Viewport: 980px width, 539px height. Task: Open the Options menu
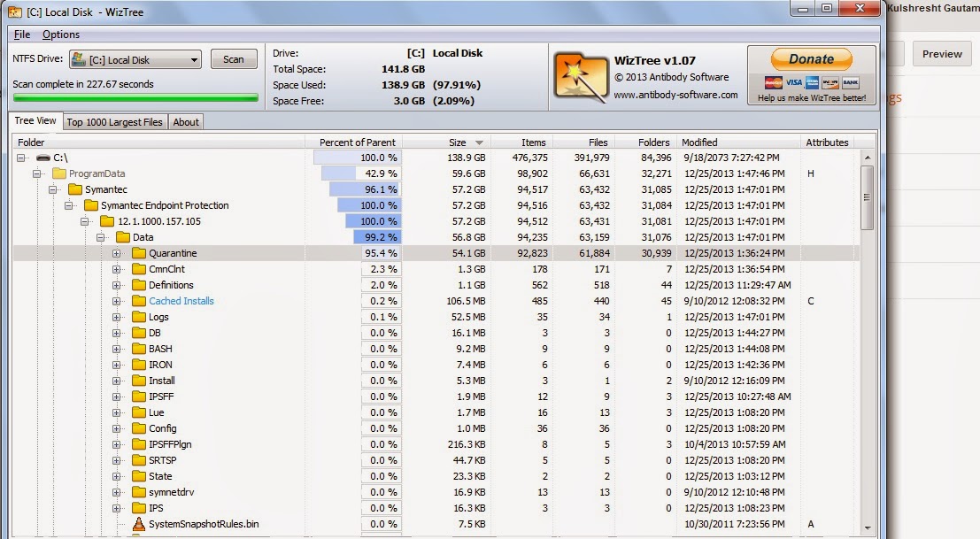click(x=60, y=35)
